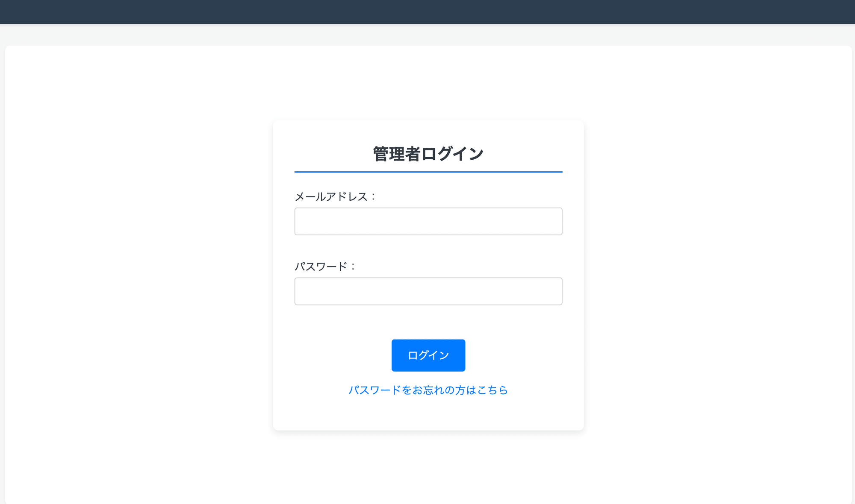Place cursor in the password field
The height and width of the screenshot is (504, 855).
[428, 291]
